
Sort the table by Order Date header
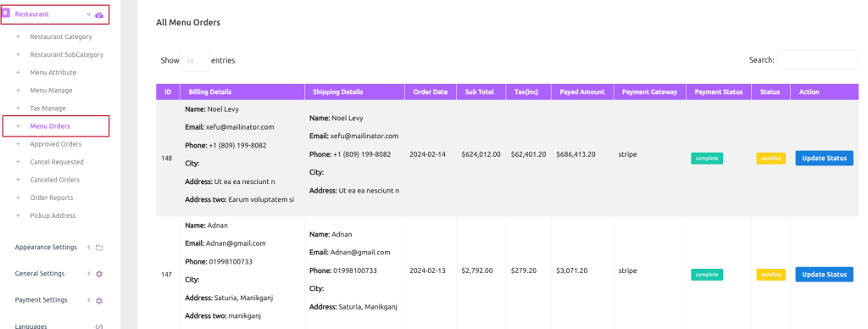tap(430, 92)
